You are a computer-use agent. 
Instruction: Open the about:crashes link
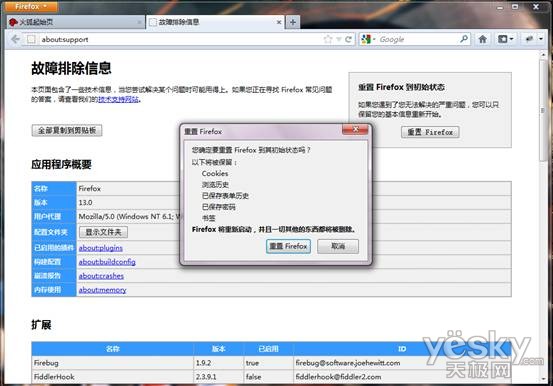pyautogui.click(x=101, y=276)
